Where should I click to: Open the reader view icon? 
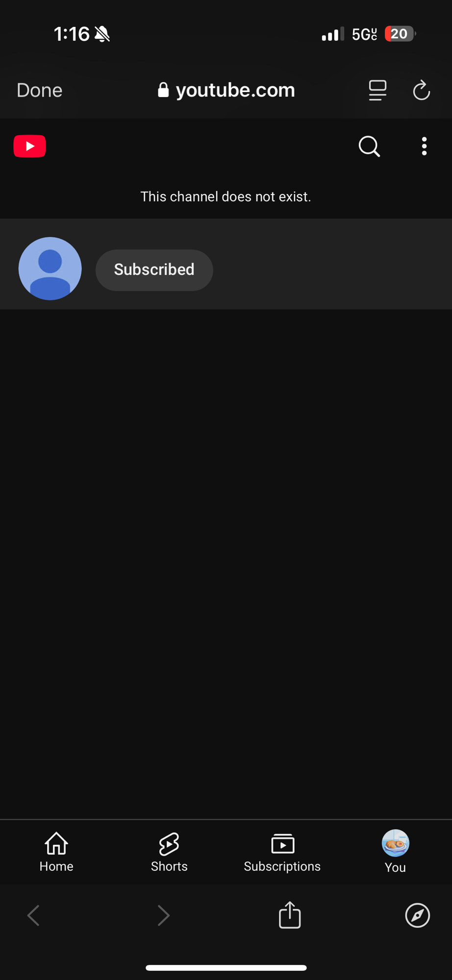(377, 90)
